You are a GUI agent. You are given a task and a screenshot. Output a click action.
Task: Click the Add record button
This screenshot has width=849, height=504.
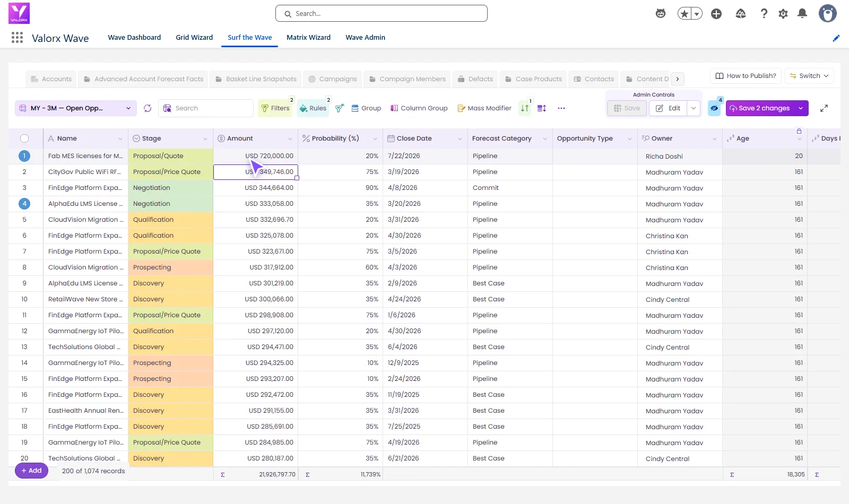31,471
